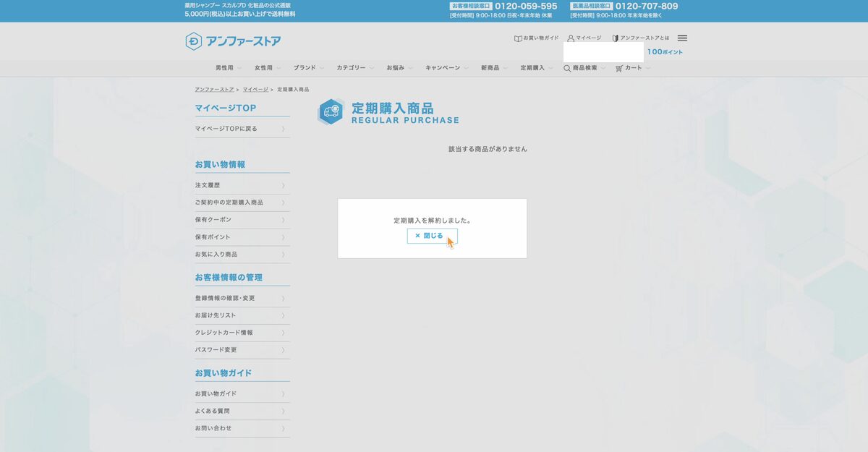Click the アンファーストアとは ribbon icon
The width and height of the screenshot is (868, 452).
click(x=614, y=38)
